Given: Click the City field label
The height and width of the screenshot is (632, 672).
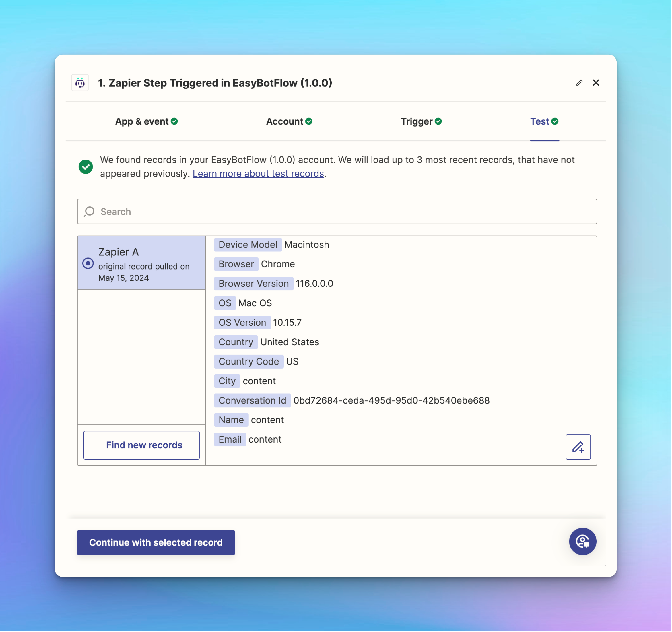Looking at the screenshot, I should pyautogui.click(x=227, y=381).
